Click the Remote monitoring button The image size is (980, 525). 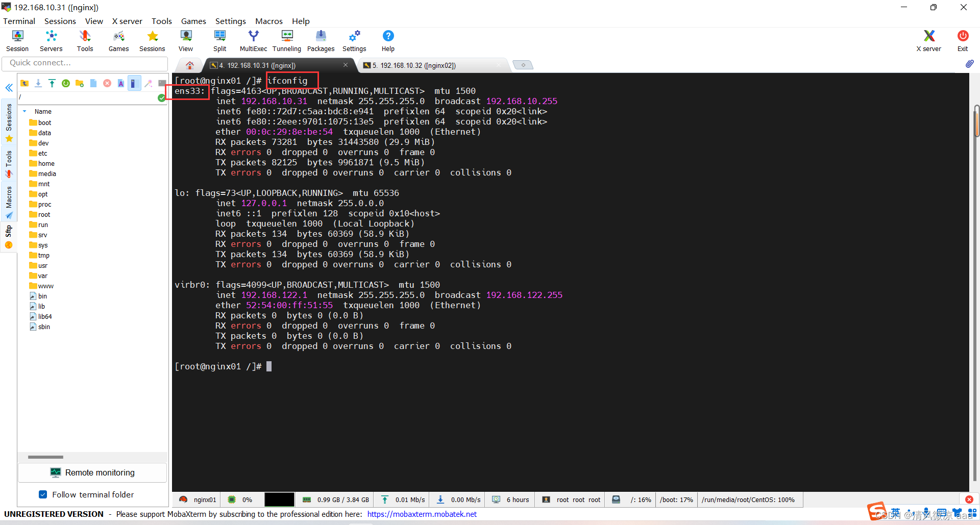click(92, 472)
